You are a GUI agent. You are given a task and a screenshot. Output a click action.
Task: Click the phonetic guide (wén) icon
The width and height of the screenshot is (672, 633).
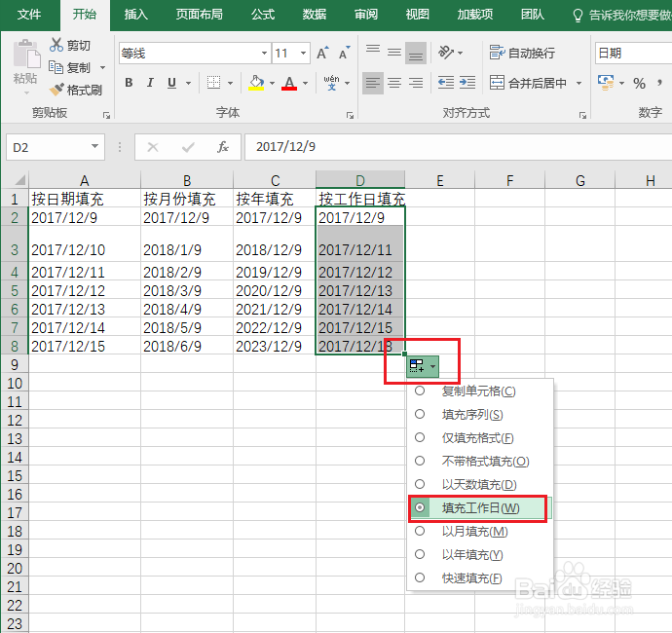[331, 82]
